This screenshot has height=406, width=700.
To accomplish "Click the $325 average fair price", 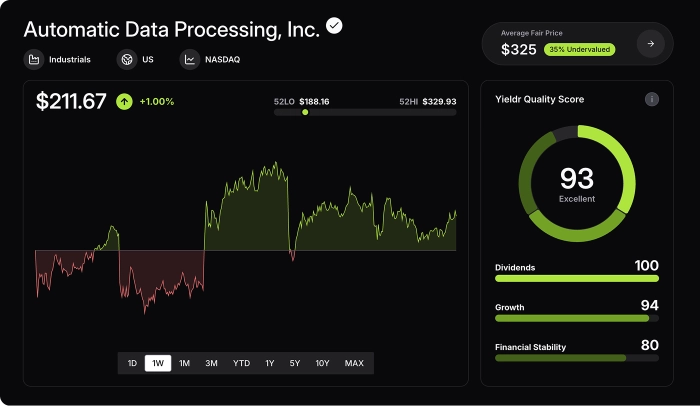I will (518, 50).
